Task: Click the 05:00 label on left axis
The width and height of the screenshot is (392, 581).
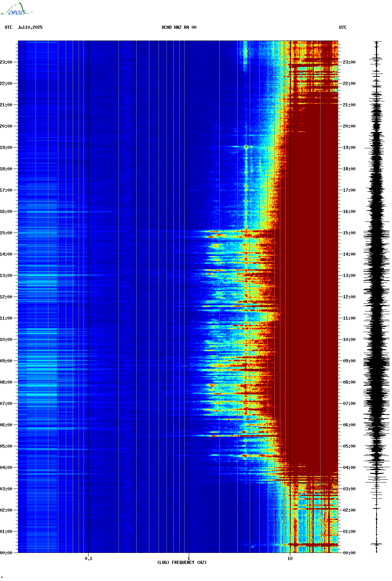Action: pyautogui.click(x=6, y=446)
